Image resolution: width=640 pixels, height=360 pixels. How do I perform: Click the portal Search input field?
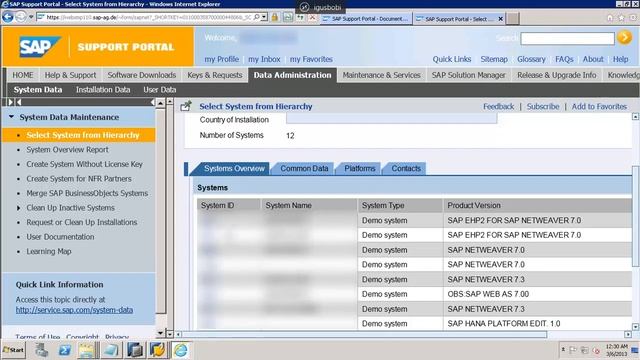click(x=567, y=39)
